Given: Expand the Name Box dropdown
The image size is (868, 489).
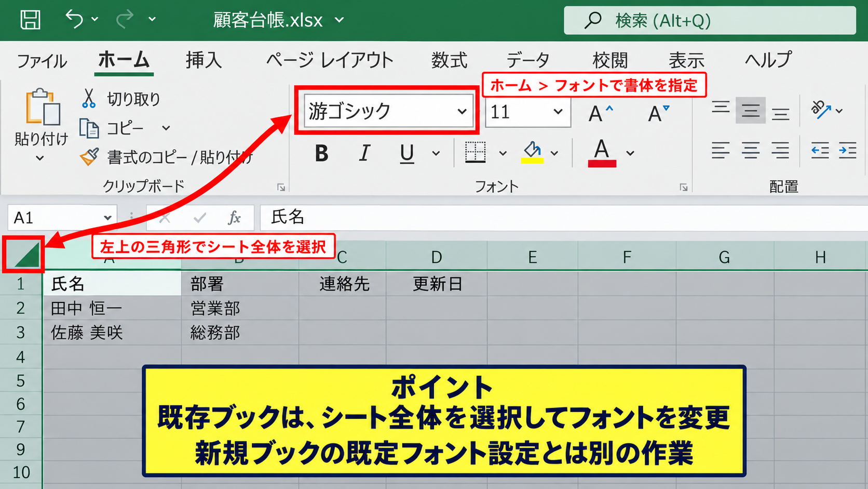Looking at the screenshot, I should pyautogui.click(x=107, y=218).
